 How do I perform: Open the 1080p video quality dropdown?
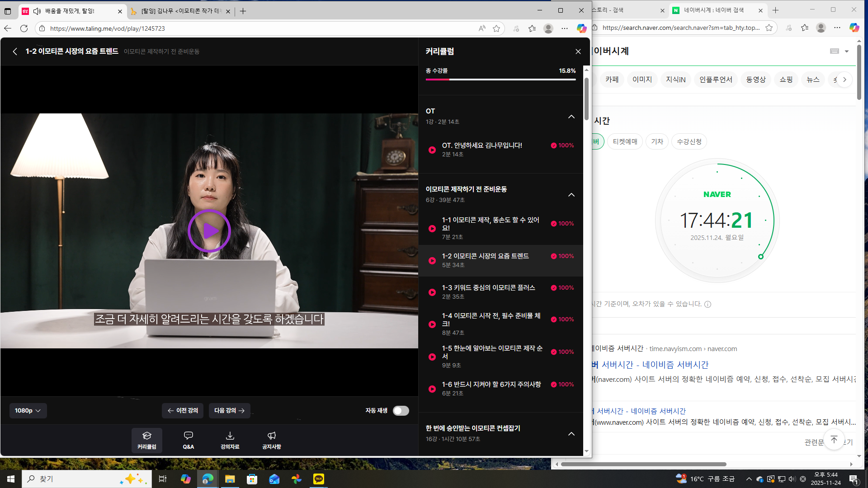[x=28, y=411]
